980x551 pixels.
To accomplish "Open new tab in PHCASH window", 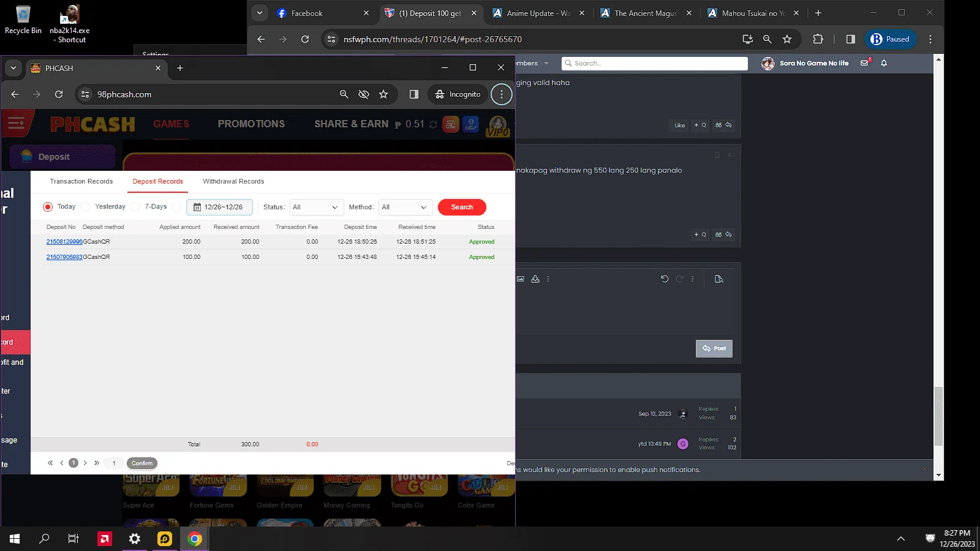I will 180,68.
